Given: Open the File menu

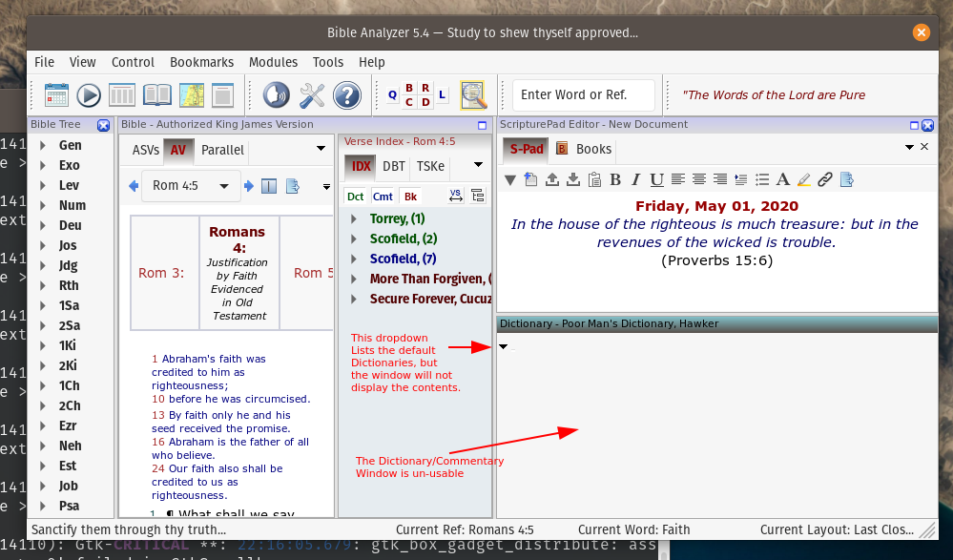Looking at the screenshot, I should (45, 62).
